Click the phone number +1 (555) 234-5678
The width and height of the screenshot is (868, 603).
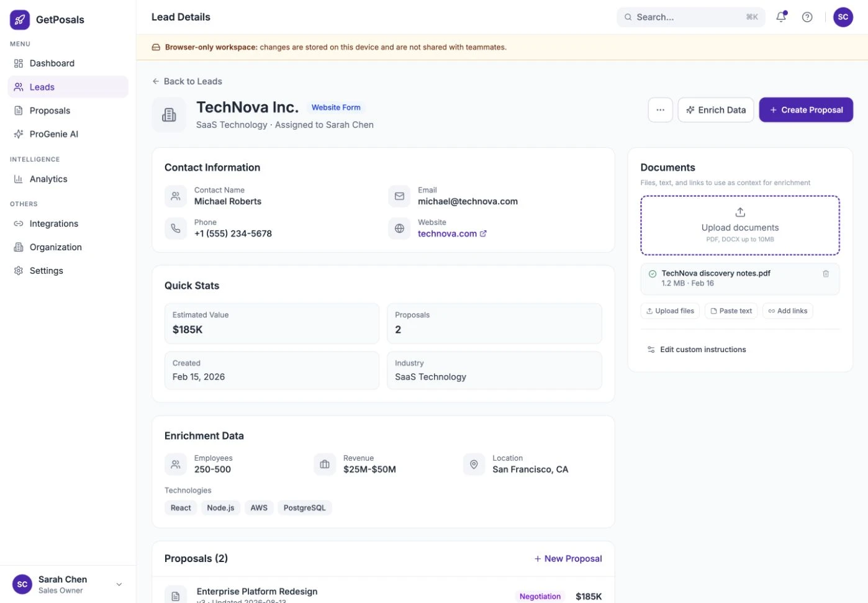tap(233, 234)
